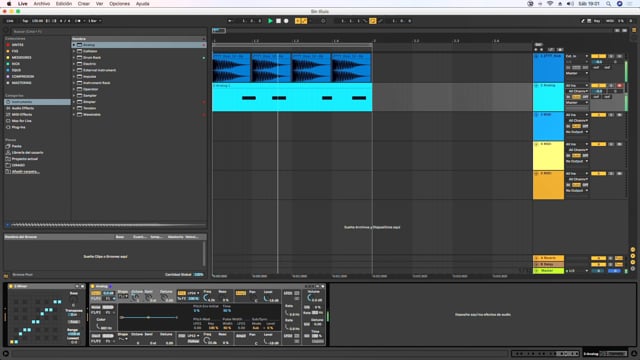Turn off the Analog device activator
The width and height of the screenshot is (640, 360).
93,287
